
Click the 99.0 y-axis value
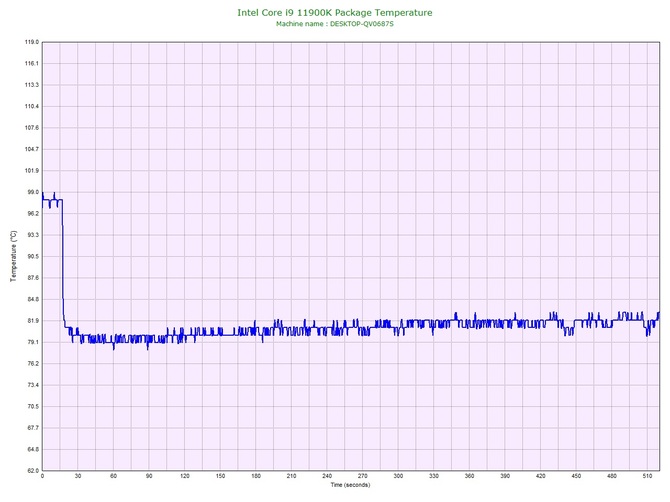(33, 192)
